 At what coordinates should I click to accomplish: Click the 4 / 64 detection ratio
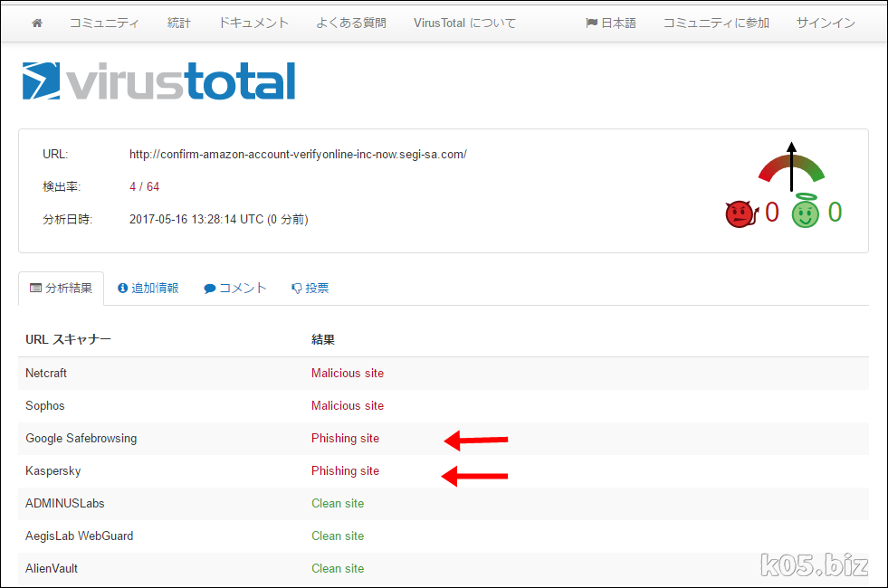click(x=145, y=186)
